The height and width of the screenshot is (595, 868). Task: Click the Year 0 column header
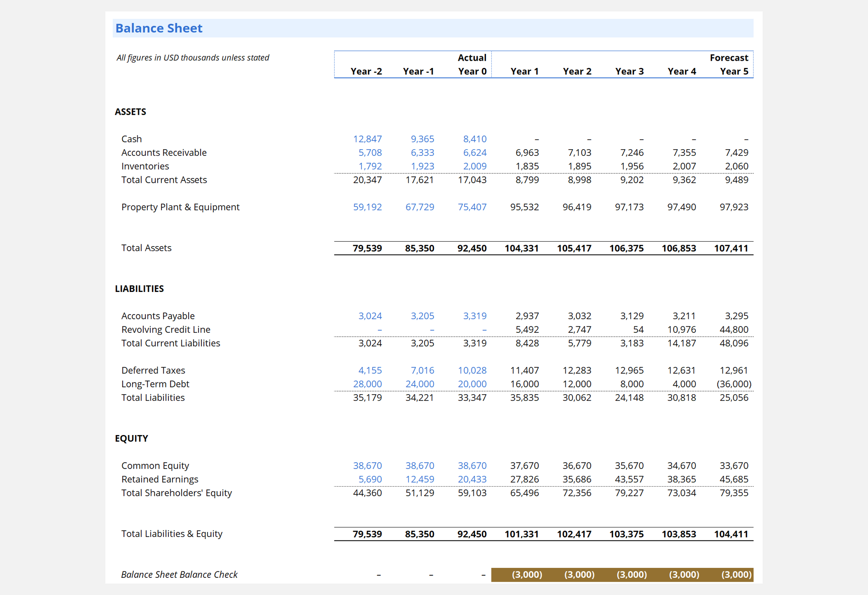[472, 71]
